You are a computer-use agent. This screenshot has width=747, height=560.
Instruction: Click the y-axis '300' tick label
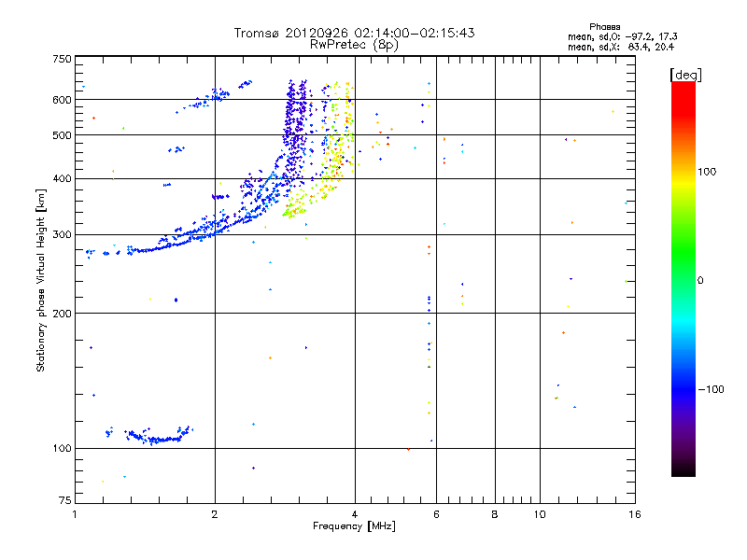point(62,235)
